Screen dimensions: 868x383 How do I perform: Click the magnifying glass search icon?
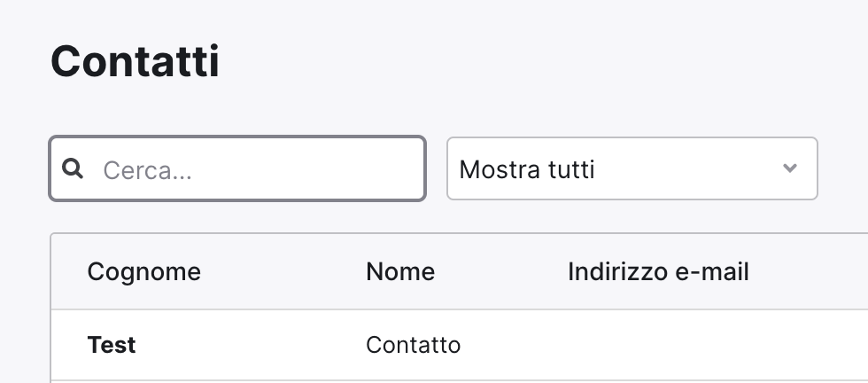click(x=73, y=168)
